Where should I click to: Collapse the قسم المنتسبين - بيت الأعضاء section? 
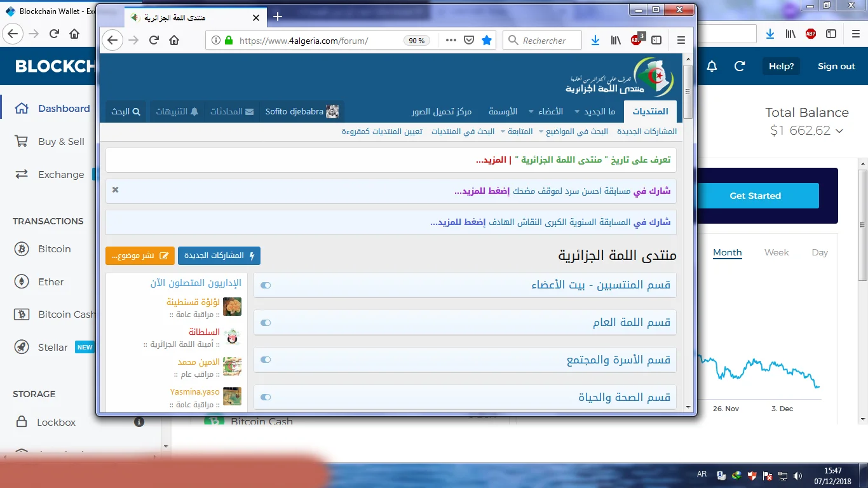[x=266, y=285]
